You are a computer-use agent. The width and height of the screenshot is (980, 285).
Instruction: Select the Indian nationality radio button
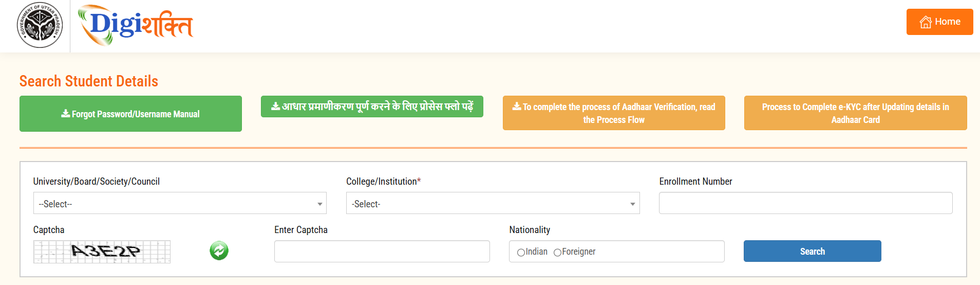(x=521, y=253)
